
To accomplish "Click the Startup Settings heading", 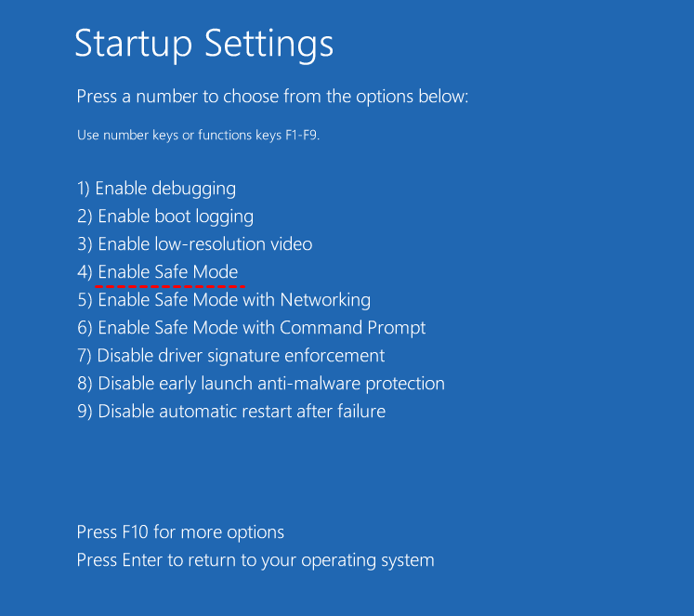I will tap(203, 44).
